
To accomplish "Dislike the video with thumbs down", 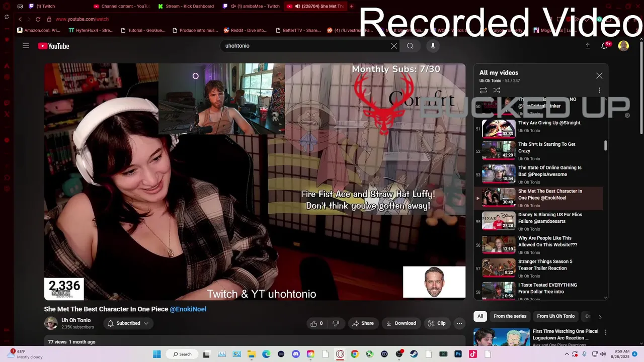I will coord(336,323).
